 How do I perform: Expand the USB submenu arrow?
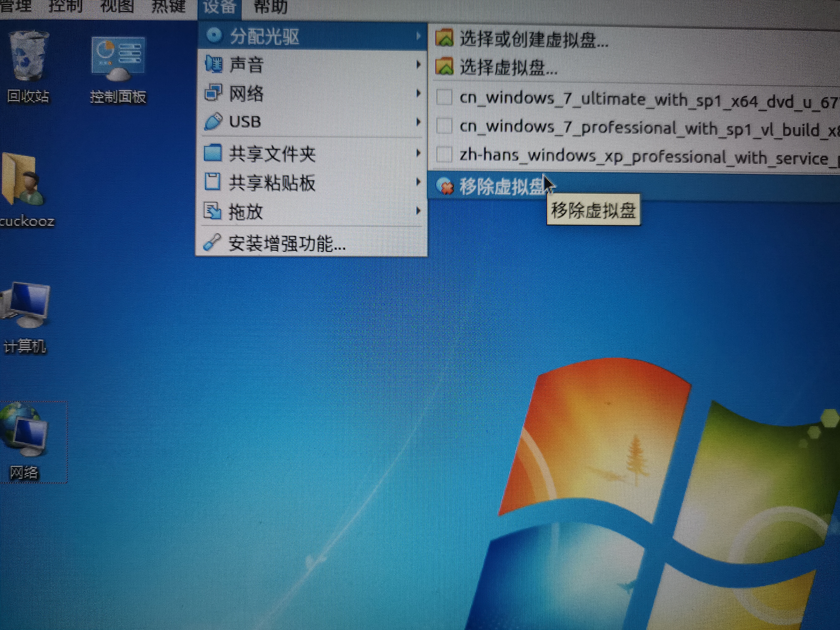pos(418,122)
